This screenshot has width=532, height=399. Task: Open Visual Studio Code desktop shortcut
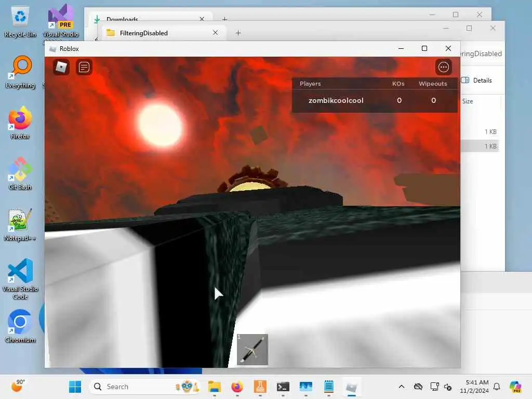click(20, 279)
